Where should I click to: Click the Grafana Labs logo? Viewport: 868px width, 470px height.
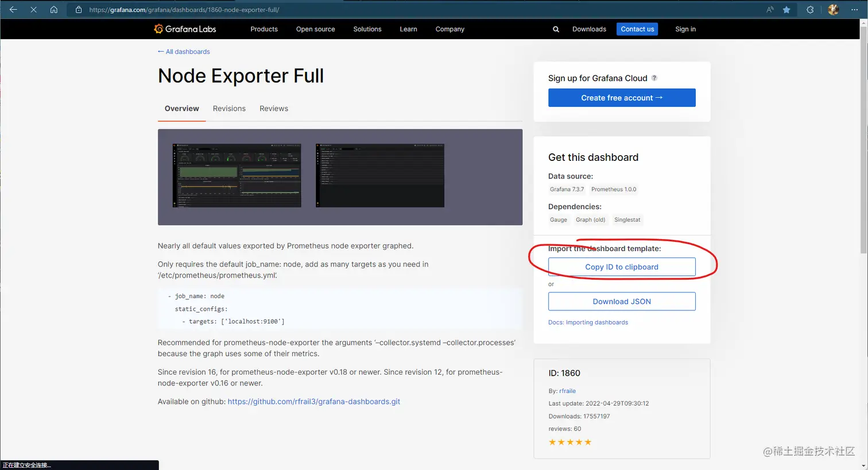click(185, 29)
